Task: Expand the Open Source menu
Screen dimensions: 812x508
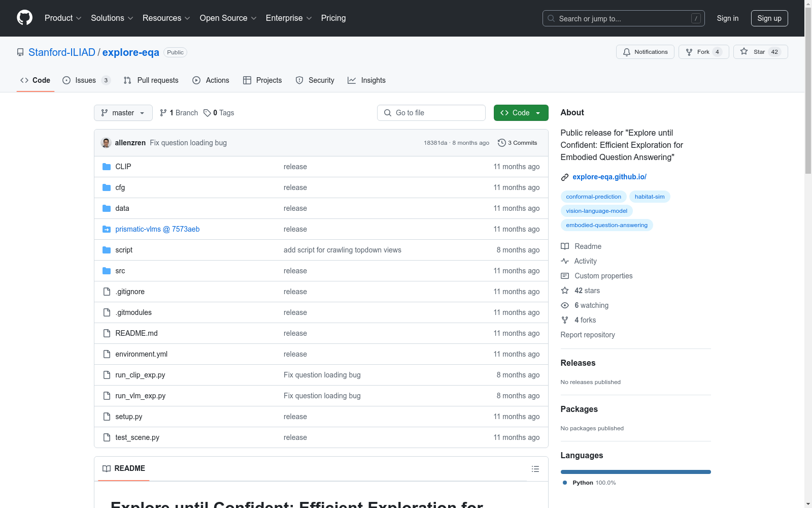Action: (228, 18)
